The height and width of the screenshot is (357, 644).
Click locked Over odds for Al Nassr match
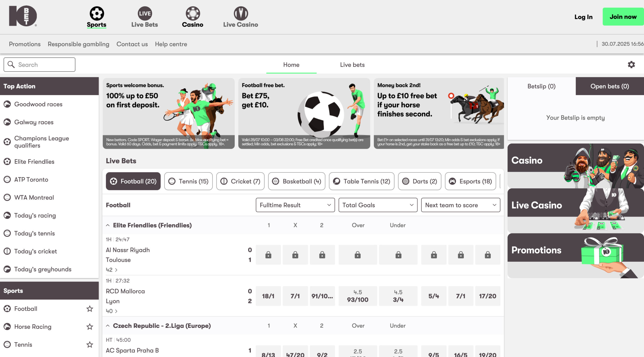pos(357,255)
